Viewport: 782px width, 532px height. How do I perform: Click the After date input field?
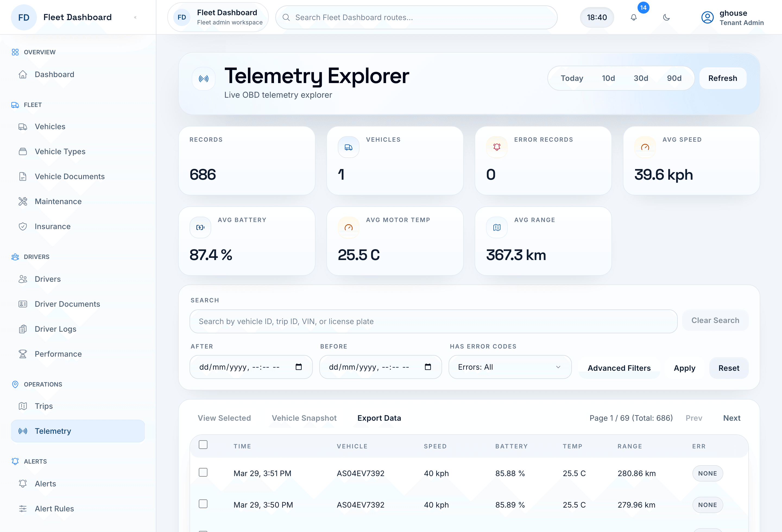pos(251,367)
